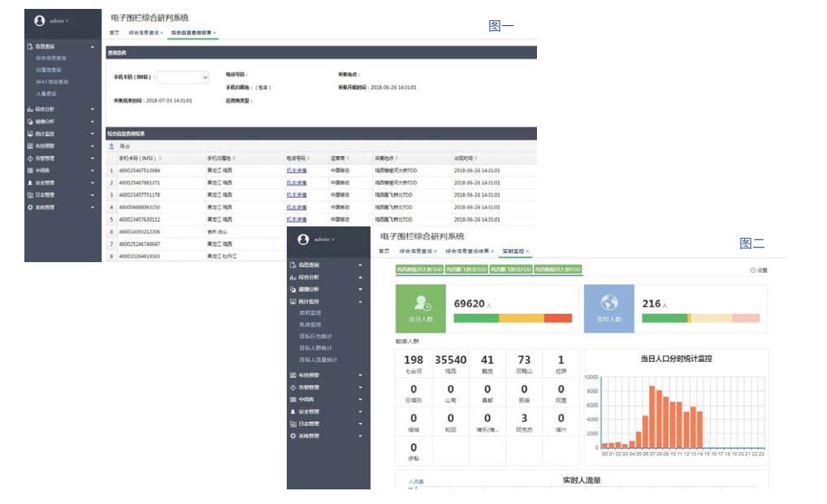The image size is (827, 504).
Task: Click the admin avatar icon in 图一
Action: click(39, 20)
